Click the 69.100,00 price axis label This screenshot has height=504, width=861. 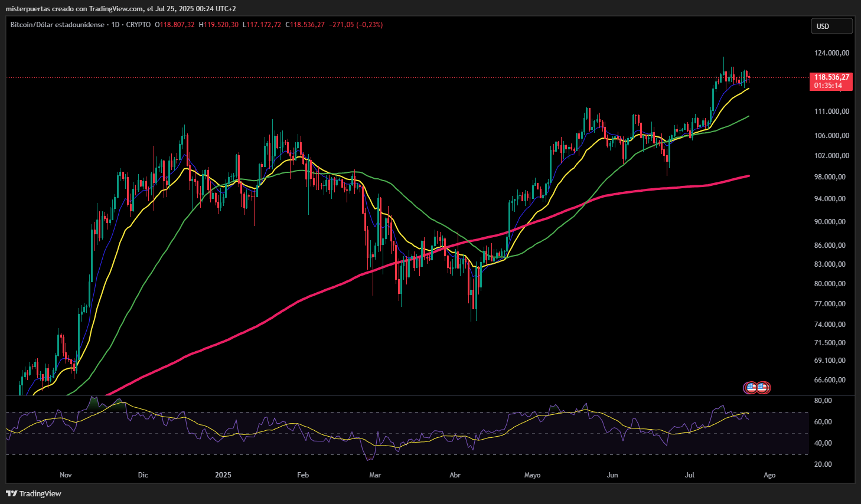pos(830,361)
